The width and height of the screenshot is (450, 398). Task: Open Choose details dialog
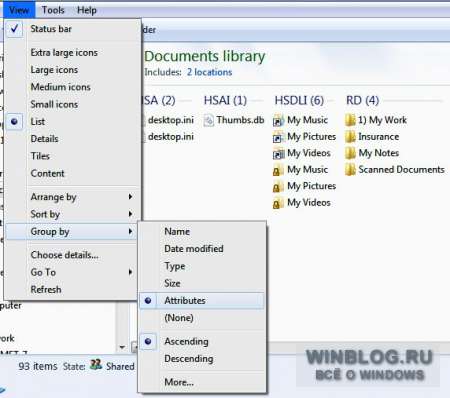[x=72, y=255]
